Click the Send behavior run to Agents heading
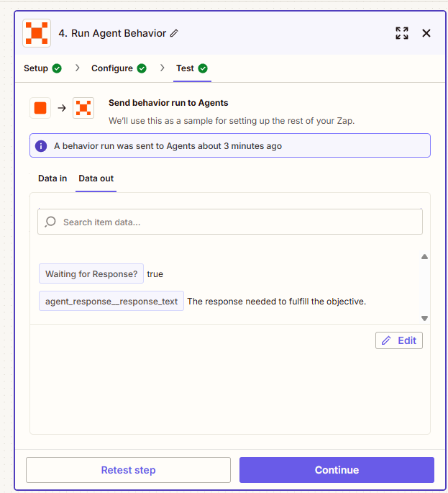 [x=168, y=103]
